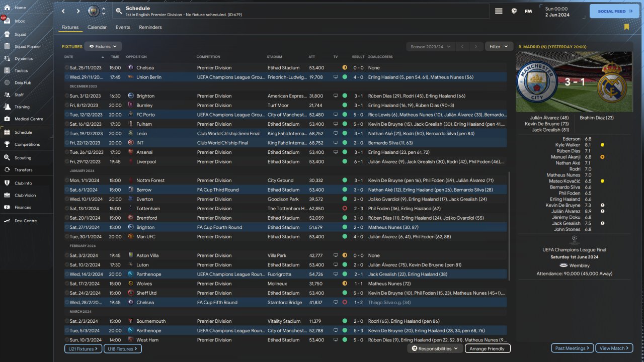Sort fixtures by the Date column header

coord(69,57)
